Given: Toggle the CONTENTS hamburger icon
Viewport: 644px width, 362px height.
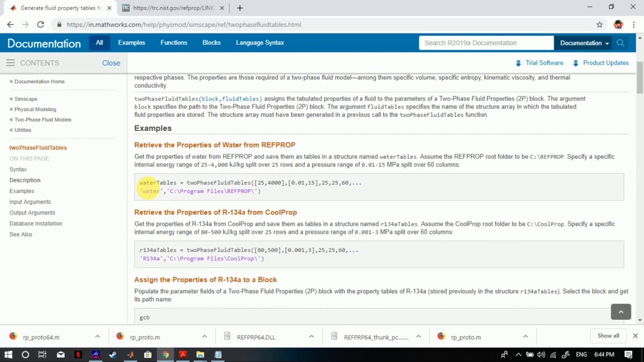Looking at the screenshot, I should tap(11, 63).
